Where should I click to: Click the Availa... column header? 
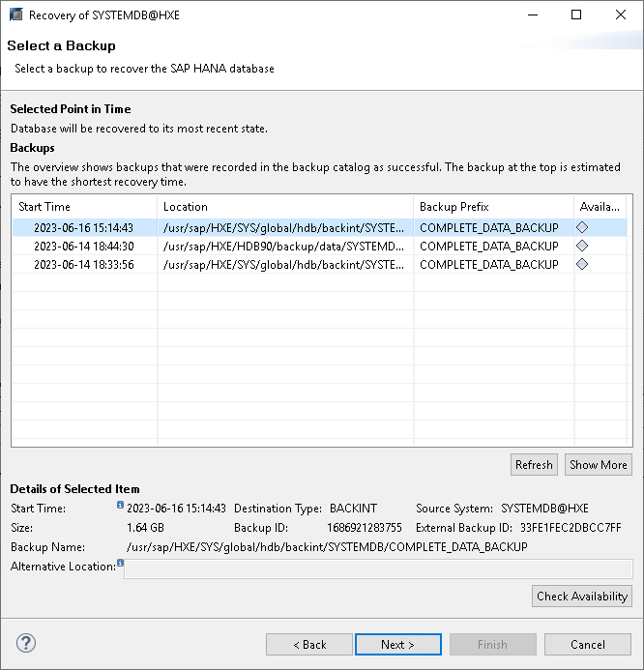tap(600, 207)
